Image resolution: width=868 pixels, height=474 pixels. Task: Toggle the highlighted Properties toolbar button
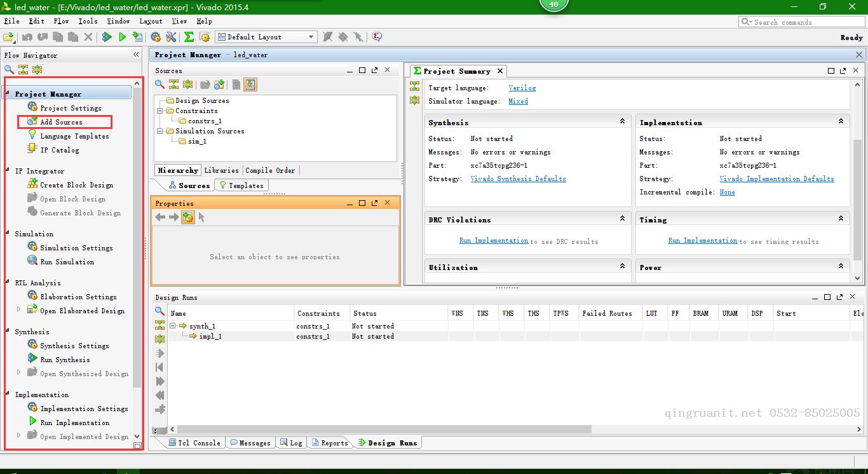(188, 217)
